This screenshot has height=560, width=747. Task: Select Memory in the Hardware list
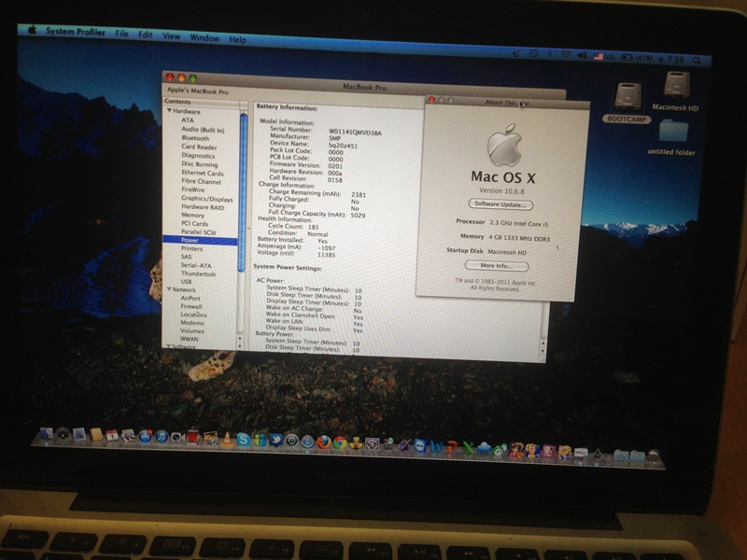[x=192, y=215]
